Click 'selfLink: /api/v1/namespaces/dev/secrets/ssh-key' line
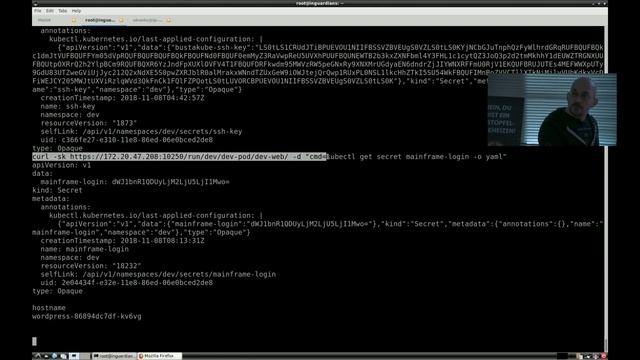 (141, 131)
